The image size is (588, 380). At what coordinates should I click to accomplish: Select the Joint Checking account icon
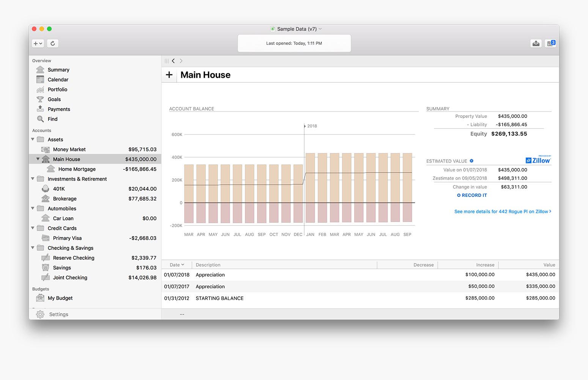click(x=46, y=278)
